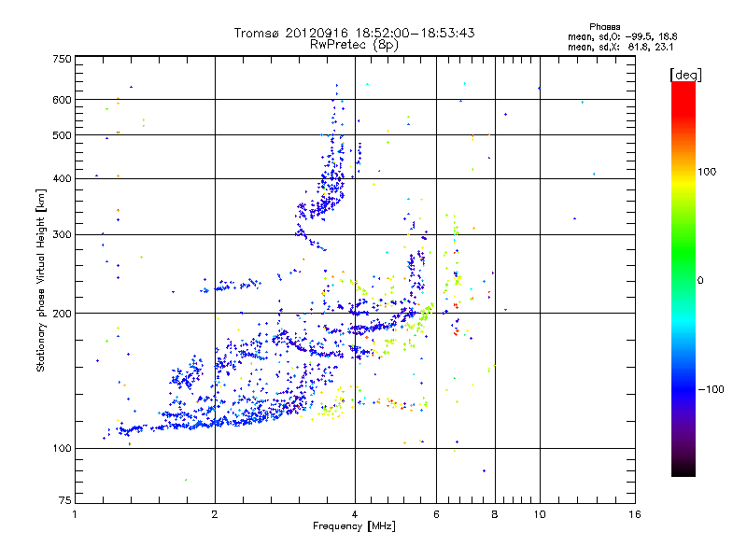Click y-axis tick label '400'

coord(63,178)
